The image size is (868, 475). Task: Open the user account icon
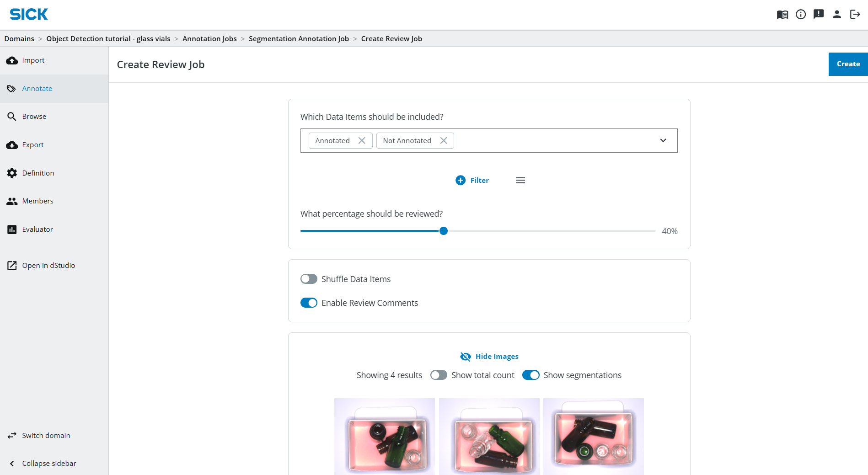coord(837,14)
